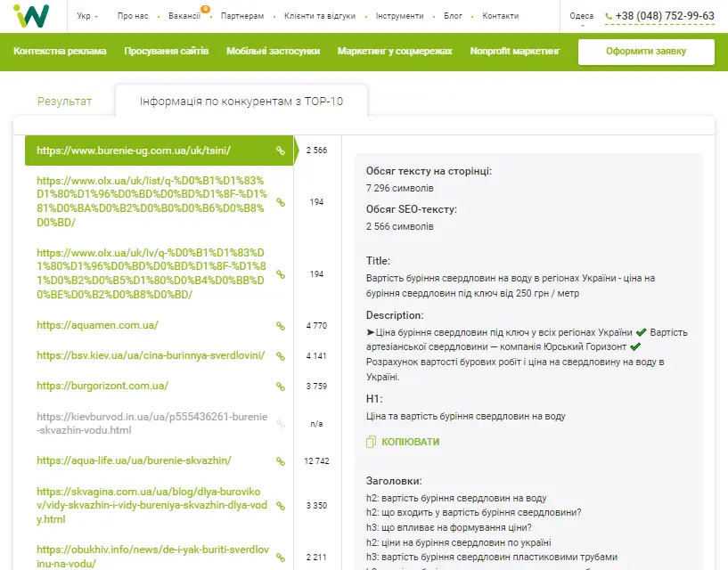Open link icon for burgorizont.com.ua row

coord(281,387)
